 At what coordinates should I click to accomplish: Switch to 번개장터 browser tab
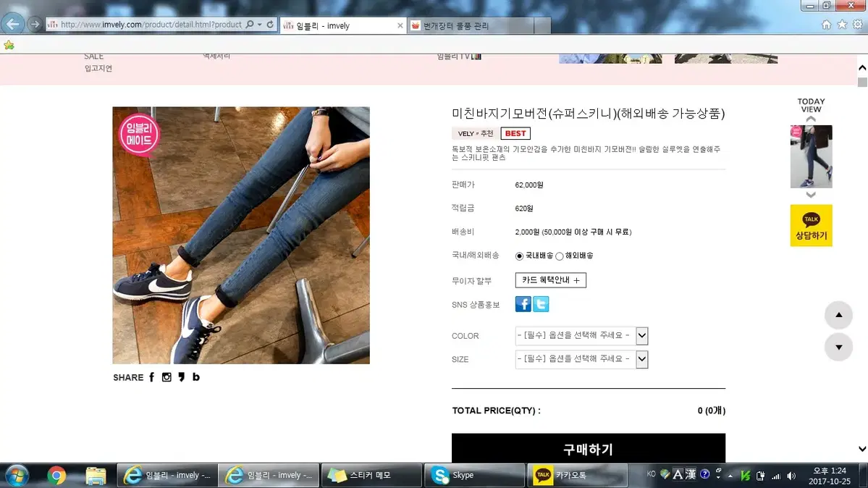point(471,26)
